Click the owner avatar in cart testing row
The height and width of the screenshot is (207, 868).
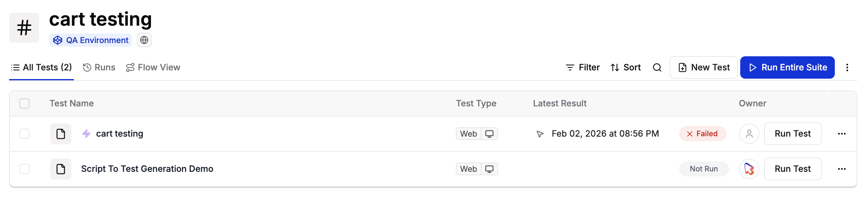tap(749, 134)
